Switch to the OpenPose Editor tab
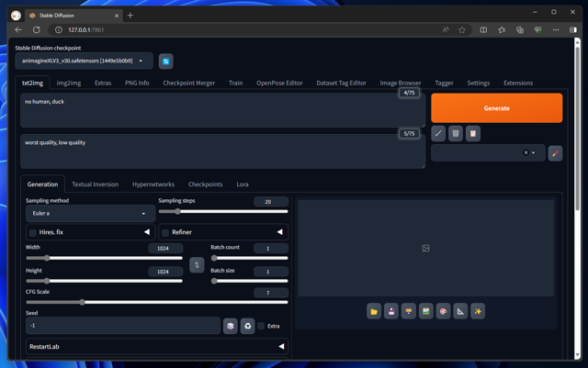Image resolution: width=588 pixels, height=368 pixels. coord(279,83)
